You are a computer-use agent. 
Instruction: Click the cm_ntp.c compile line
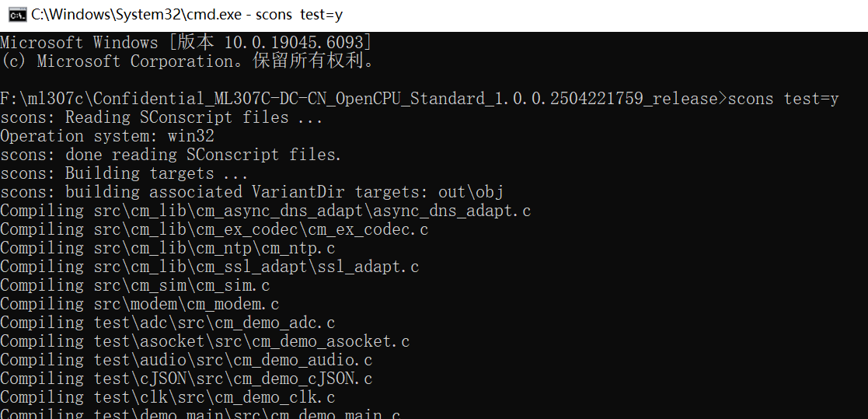coord(167,248)
